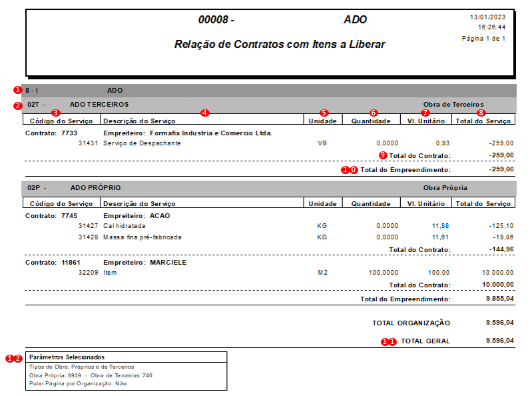The height and width of the screenshot is (396, 532).
Task: Select red marker 4 above Descrição do Serviço
Action: point(204,113)
